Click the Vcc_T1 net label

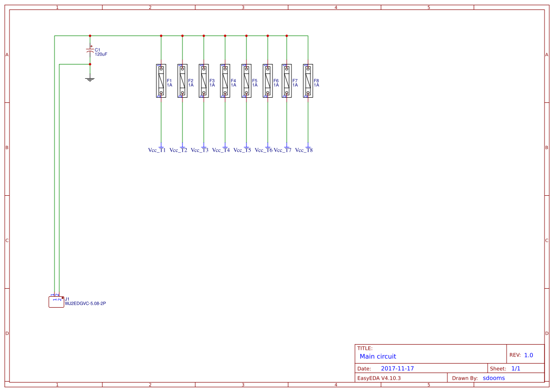(x=157, y=150)
